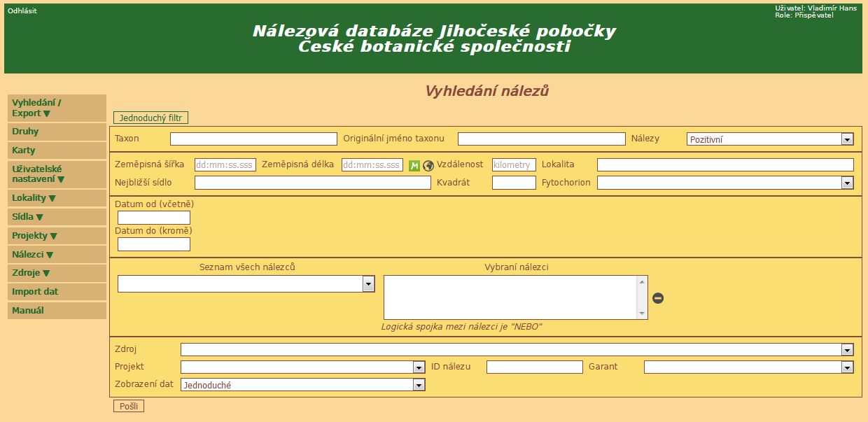Open Druhy in sidebar
The height and width of the screenshot is (422, 868).
pyautogui.click(x=57, y=132)
